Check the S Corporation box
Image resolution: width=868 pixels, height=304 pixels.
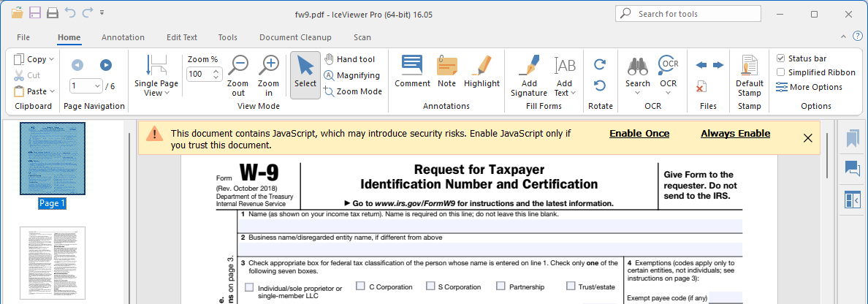[x=430, y=286]
